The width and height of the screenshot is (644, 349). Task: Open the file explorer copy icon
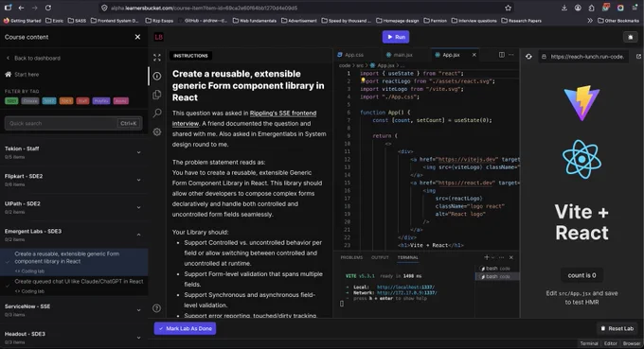click(x=157, y=95)
